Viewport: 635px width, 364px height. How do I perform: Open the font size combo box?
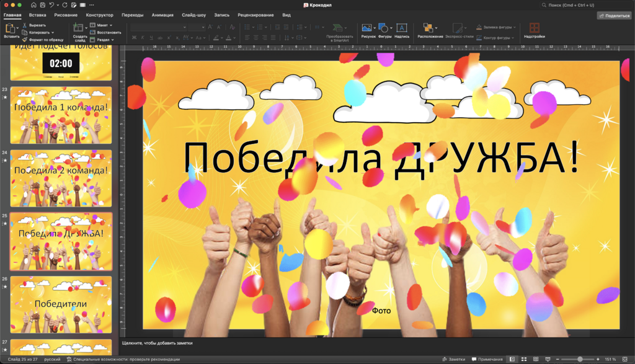(x=197, y=27)
